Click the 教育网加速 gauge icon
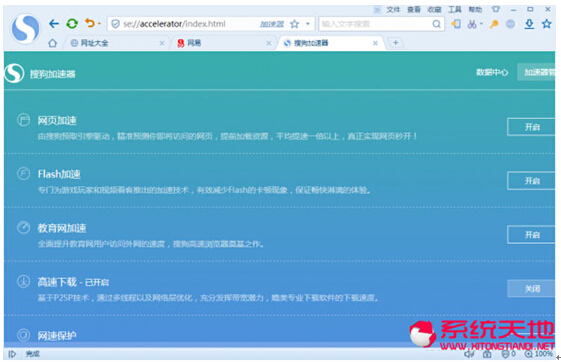Viewport: 561px width, 362px height. 24,228
